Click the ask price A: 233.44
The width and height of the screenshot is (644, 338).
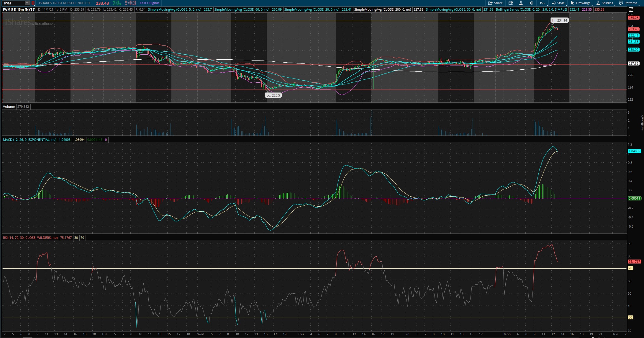[130, 4]
